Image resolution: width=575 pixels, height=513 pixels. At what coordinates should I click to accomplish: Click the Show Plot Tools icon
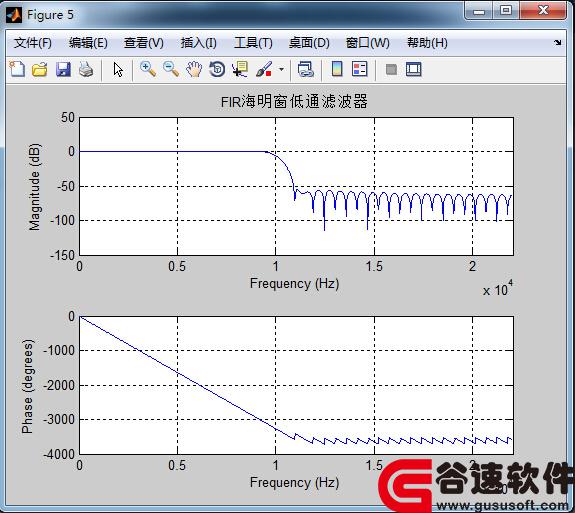click(414, 69)
